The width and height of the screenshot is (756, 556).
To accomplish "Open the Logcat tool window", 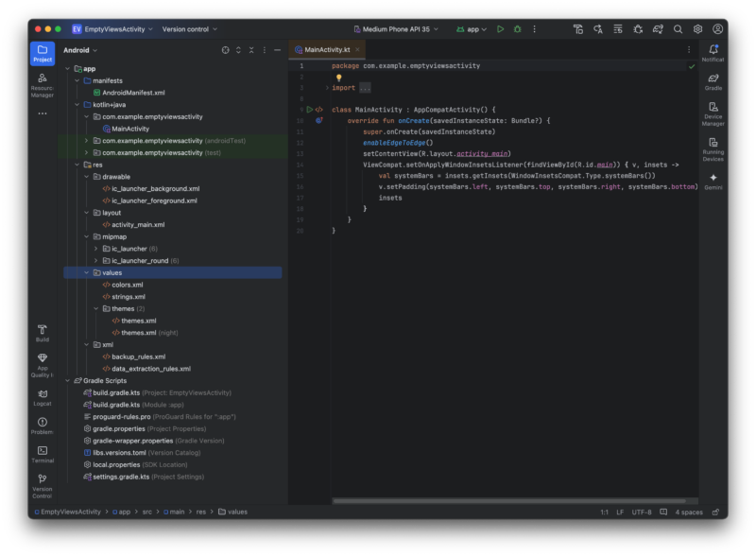I will 43,396.
